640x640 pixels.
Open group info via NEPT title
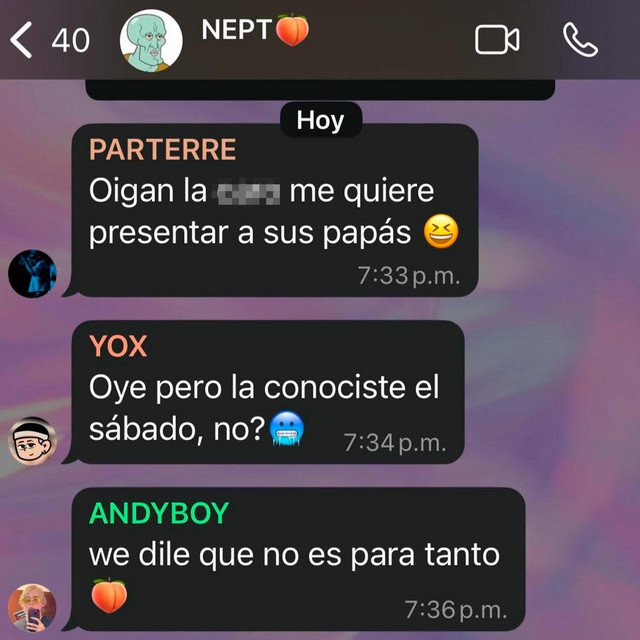[255, 30]
